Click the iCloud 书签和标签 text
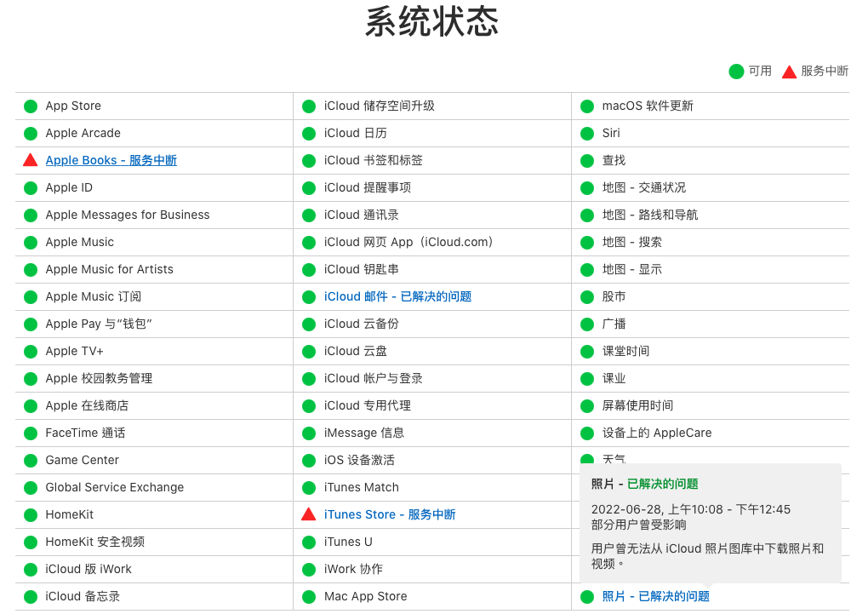The width and height of the screenshot is (868, 614). [x=373, y=160]
